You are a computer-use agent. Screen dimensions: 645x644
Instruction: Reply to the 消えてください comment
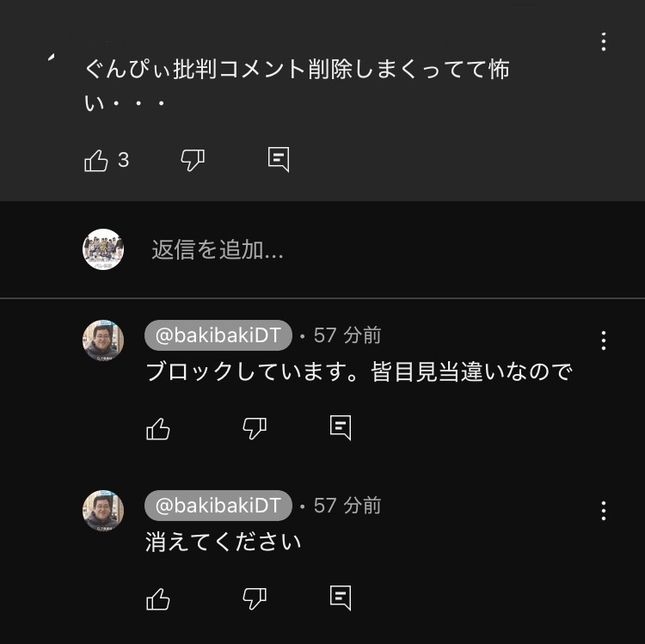click(x=341, y=598)
